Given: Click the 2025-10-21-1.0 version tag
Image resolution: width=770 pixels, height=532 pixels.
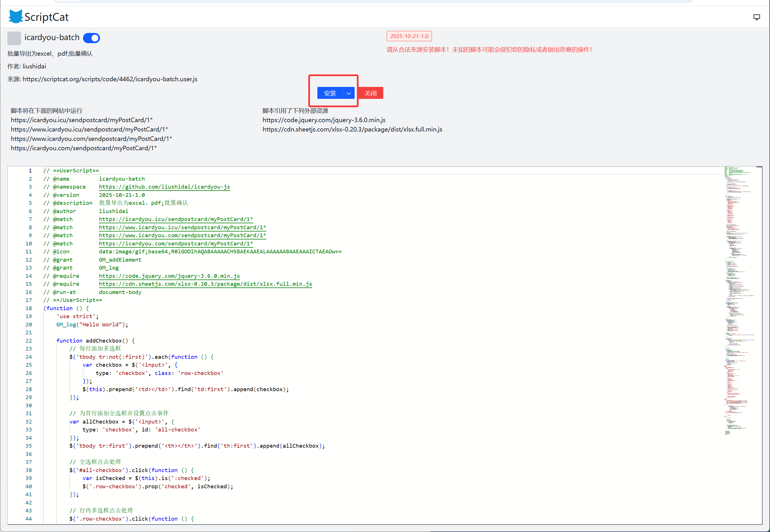Looking at the screenshot, I should tap(409, 36).
